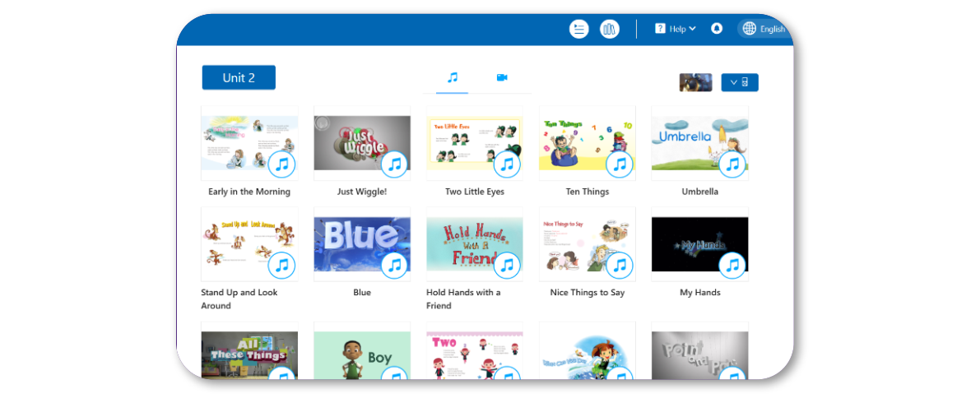The width and height of the screenshot is (980, 403).
Task: Tap the music icon on My Hands
Action: (x=732, y=266)
